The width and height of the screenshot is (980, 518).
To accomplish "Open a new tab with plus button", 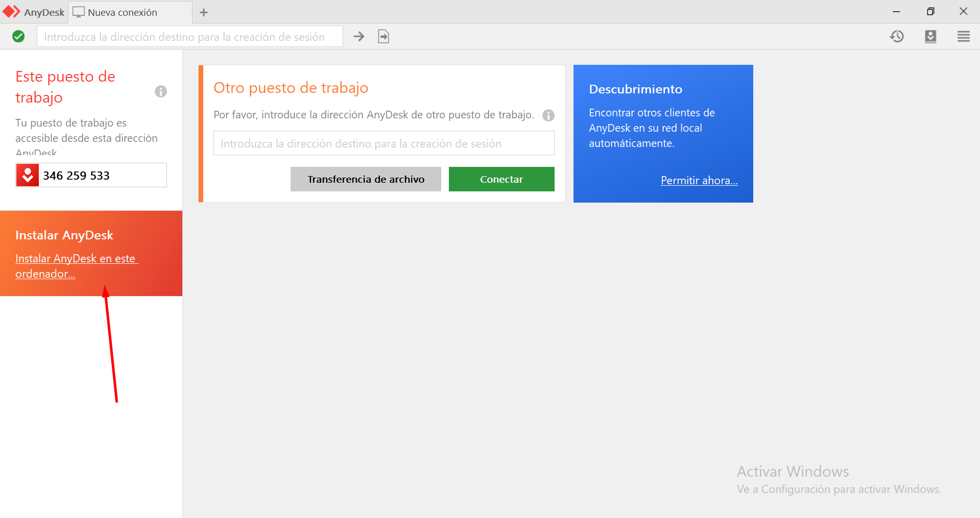I will point(204,12).
